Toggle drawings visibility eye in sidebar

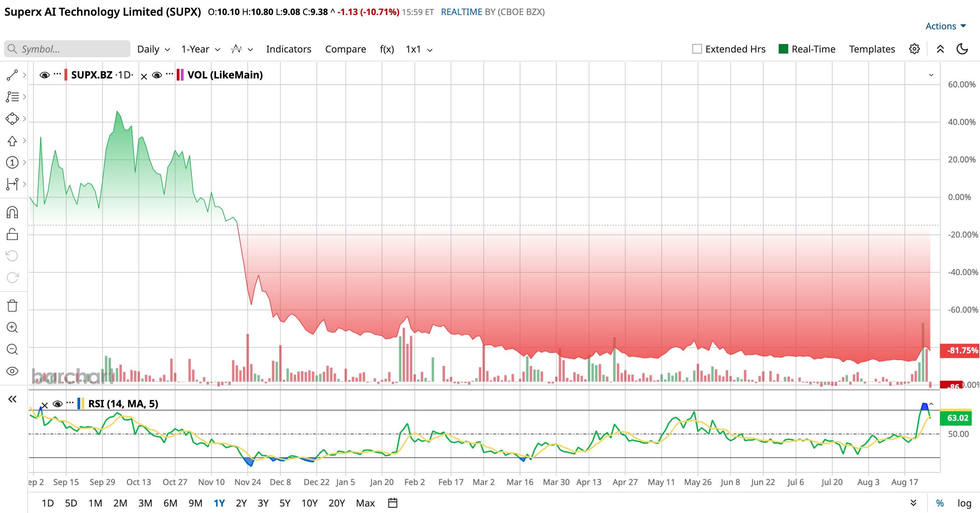pos(12,371)
